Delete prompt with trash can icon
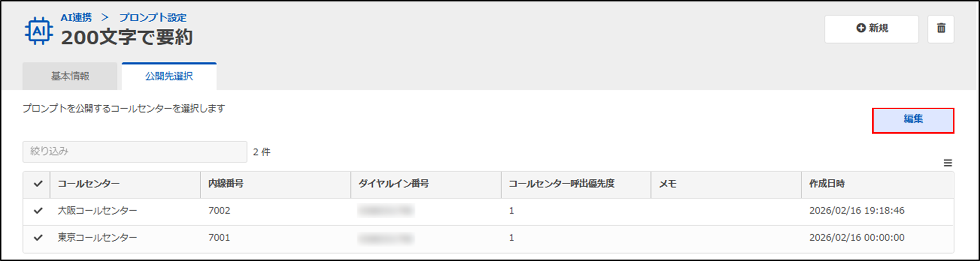 click(941, 28)
